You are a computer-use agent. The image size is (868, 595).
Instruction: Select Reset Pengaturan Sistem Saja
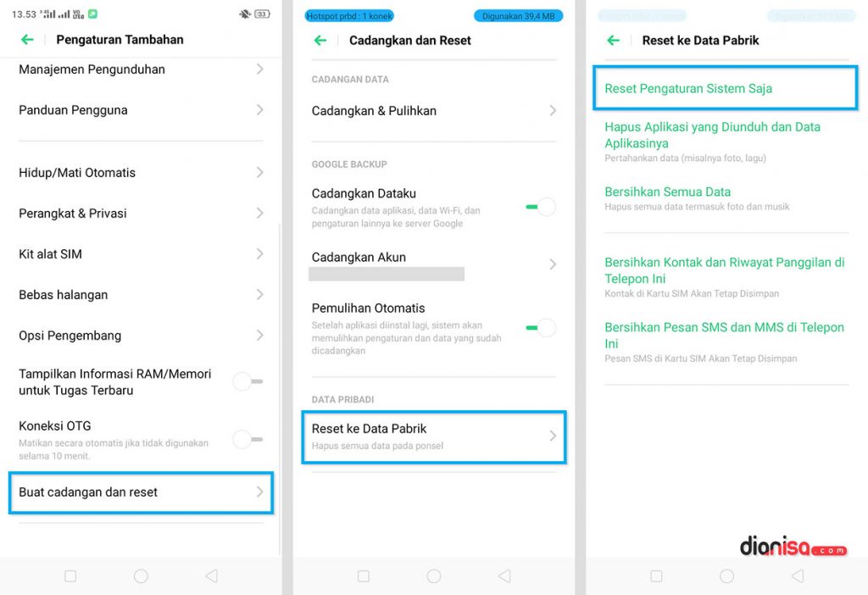(x=688, y=89)
